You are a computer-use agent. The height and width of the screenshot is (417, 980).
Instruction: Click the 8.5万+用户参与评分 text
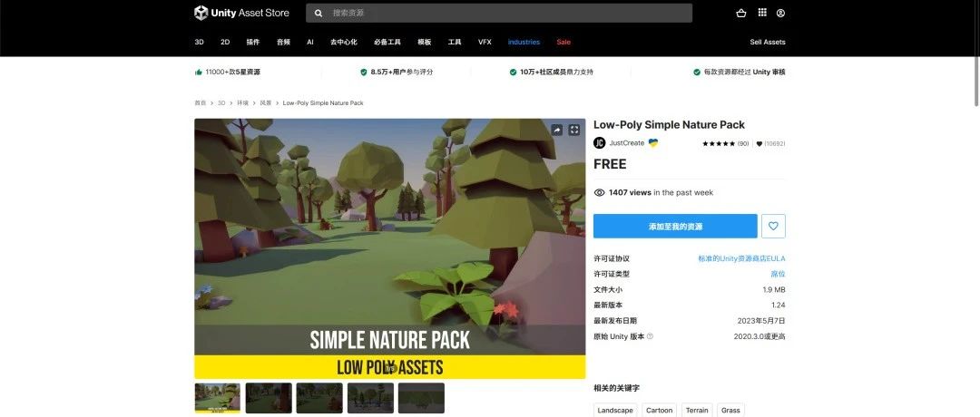402,73
